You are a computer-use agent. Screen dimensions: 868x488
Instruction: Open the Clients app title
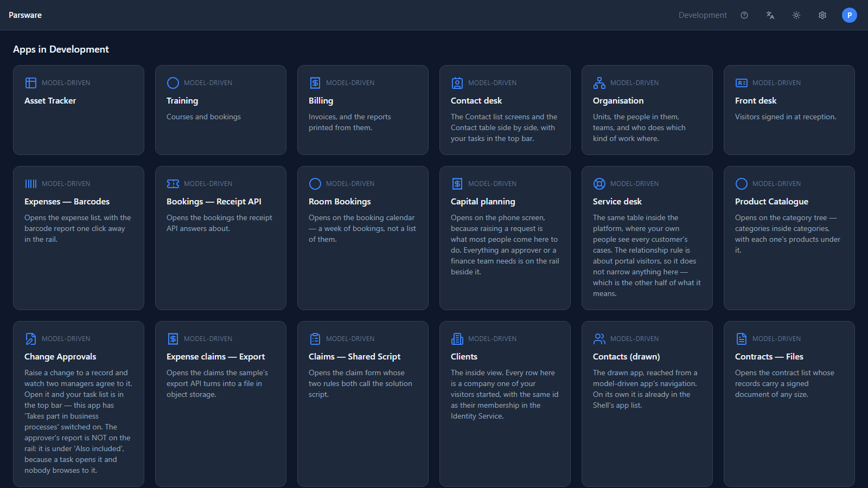pos(464,357)
